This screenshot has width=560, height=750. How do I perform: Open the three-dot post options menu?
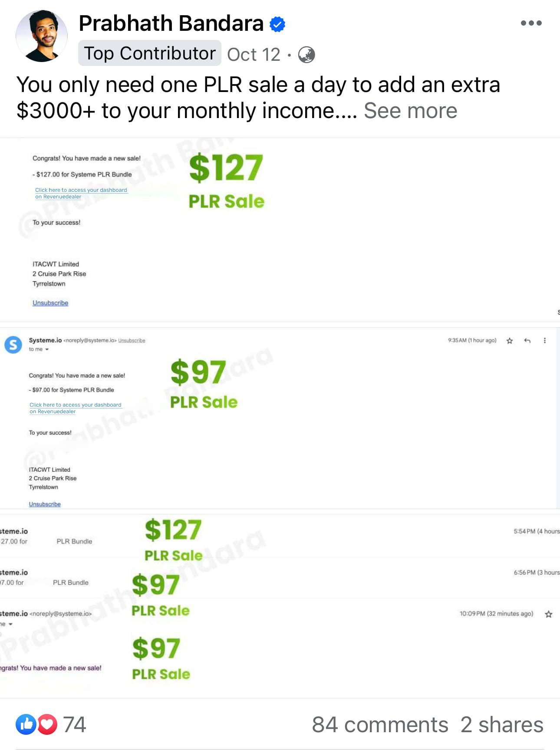click(531, 23)
